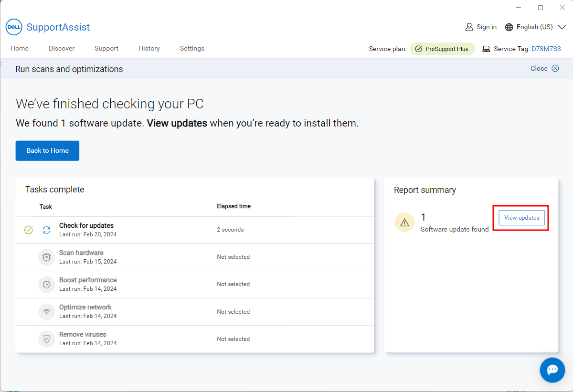
Task: Click the circled X close icon
Action: 555,68
